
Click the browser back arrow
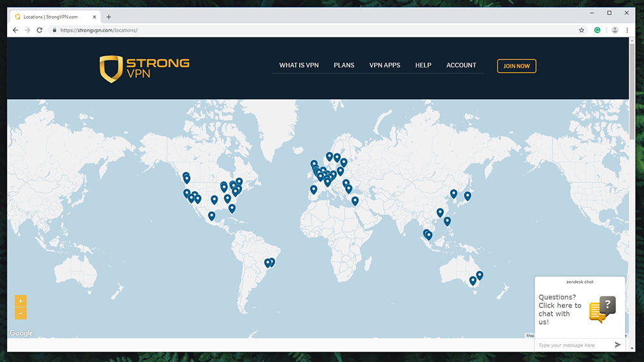15,30
